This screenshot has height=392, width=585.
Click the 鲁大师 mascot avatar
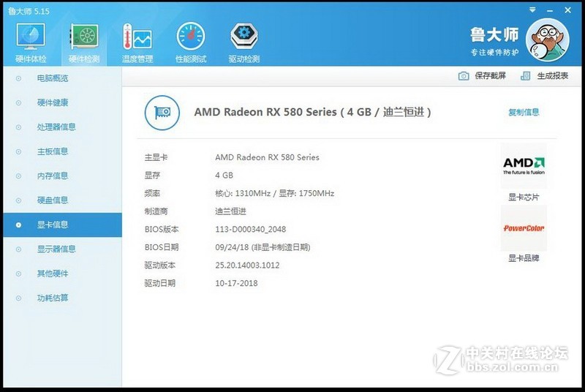tap(548, 40)
